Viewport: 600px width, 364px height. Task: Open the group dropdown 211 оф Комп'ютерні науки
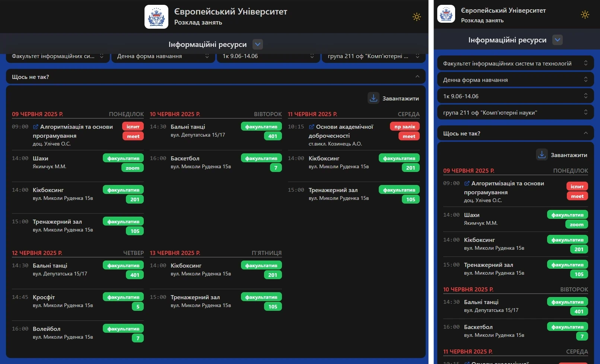pyautogui.click(x=373, y=56)
